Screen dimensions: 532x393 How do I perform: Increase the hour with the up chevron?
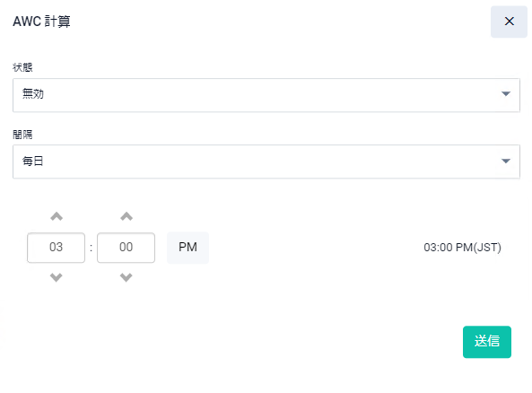pyautogui.click(x=57, y=216)
